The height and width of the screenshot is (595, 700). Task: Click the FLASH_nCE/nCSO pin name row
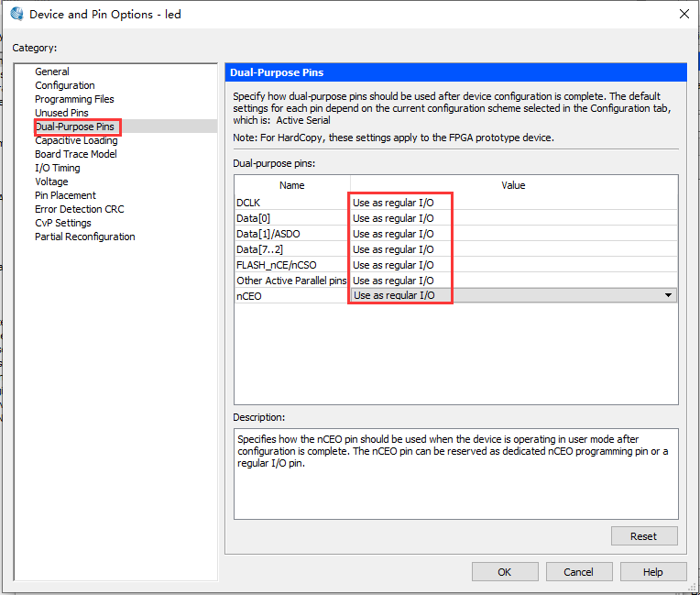pos(277,265)
